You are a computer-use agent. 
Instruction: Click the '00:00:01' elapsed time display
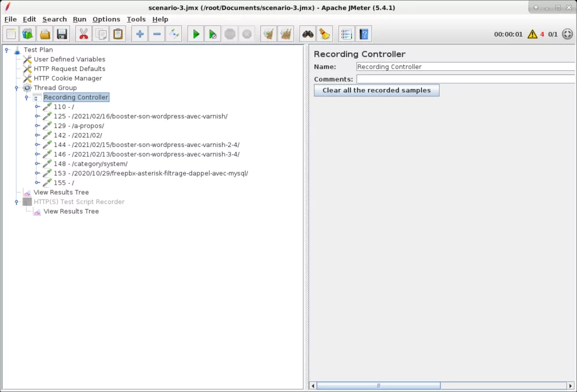[x=508, y=34]
